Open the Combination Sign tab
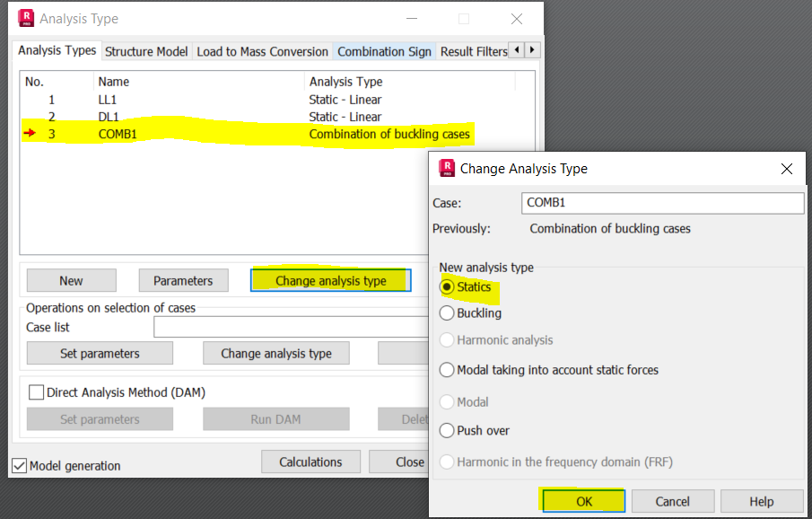 (x=384, y=51)
